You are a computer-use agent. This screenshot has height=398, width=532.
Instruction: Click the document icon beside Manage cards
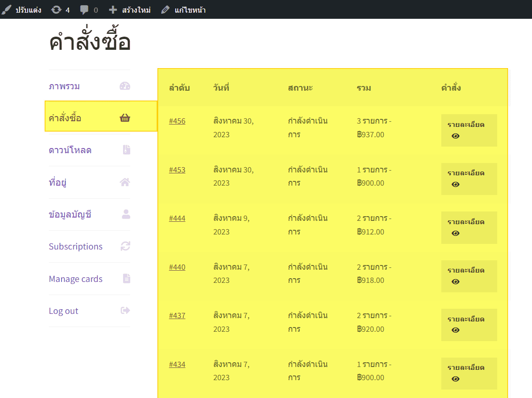(126, 279)
